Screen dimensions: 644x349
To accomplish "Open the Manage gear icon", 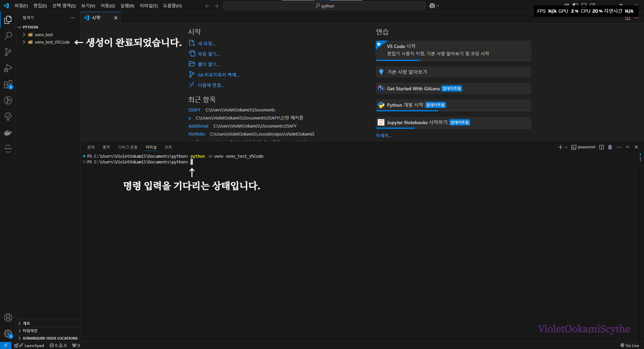I will [8, 334].
